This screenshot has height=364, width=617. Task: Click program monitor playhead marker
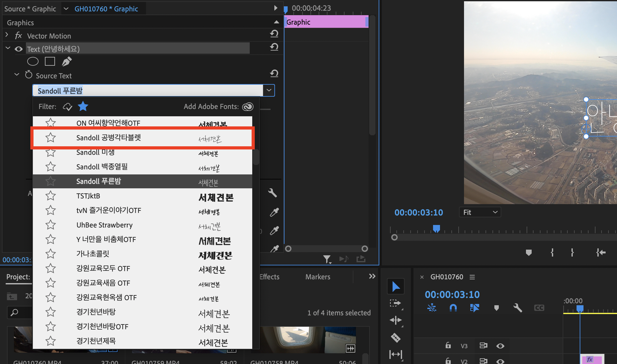pyautogui.click(x=436, y=228)
